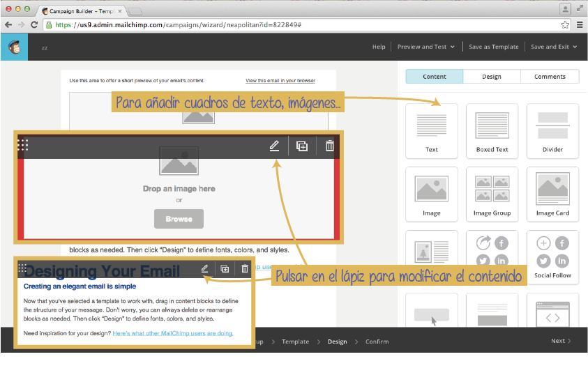Duplicate the image block
Image resolution: width=588 pixels, height=375 pixels.
click(302, 146)
